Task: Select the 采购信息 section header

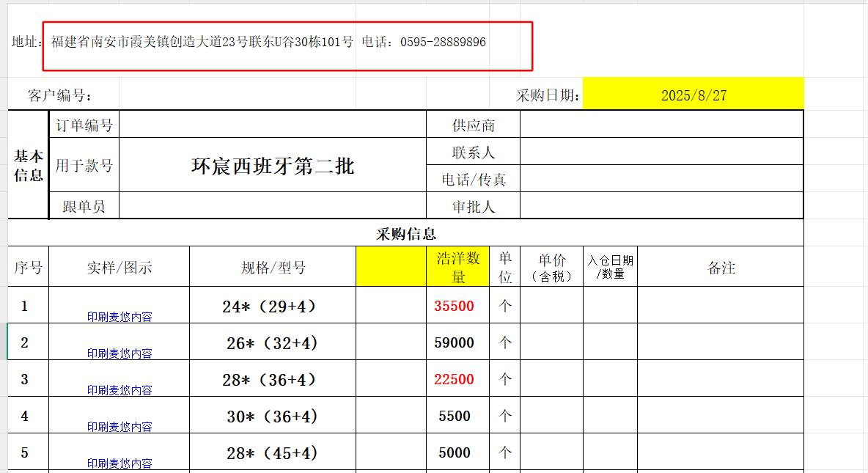Action: coord(406,234)
